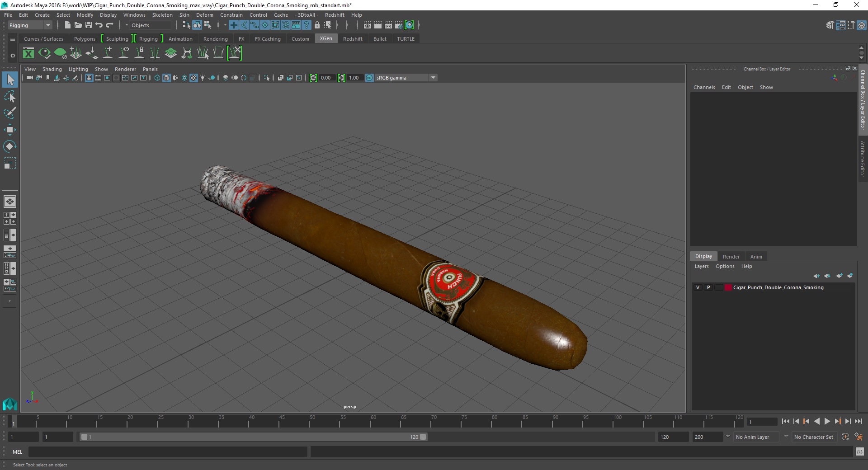Open shelf options gear menu
The width and height of the screenshot is (868, 470).
(13, 56)
